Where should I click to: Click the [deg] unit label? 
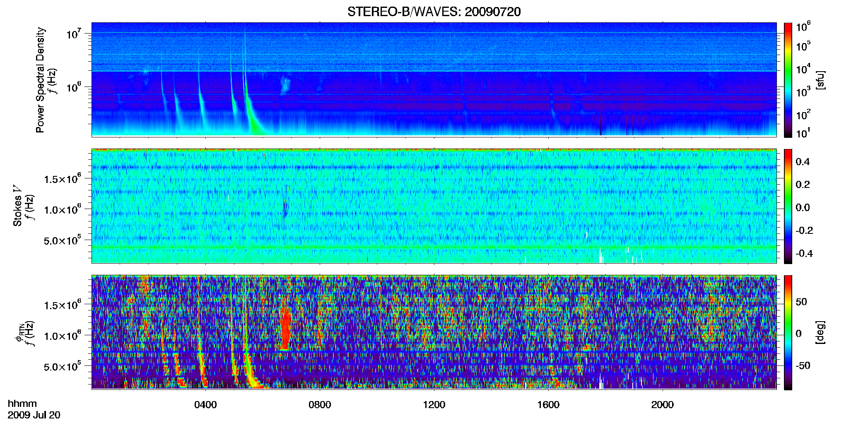(x=820, y=332)
